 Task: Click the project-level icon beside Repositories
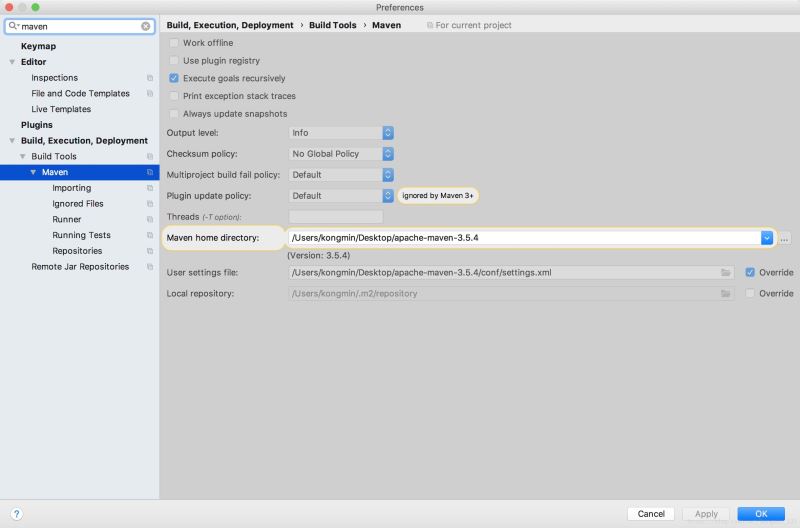[150, 251]
